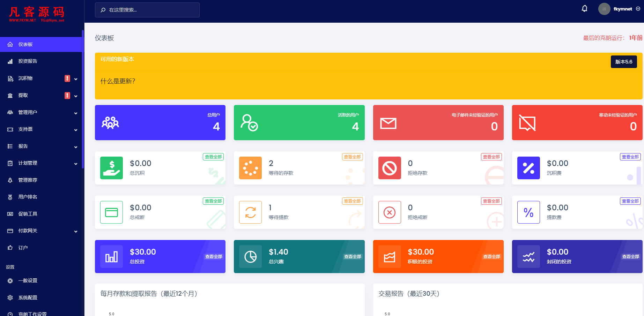Select 用户排名 in the sidebar
Screen dimensions: 644x316
(x=28, y=197)
